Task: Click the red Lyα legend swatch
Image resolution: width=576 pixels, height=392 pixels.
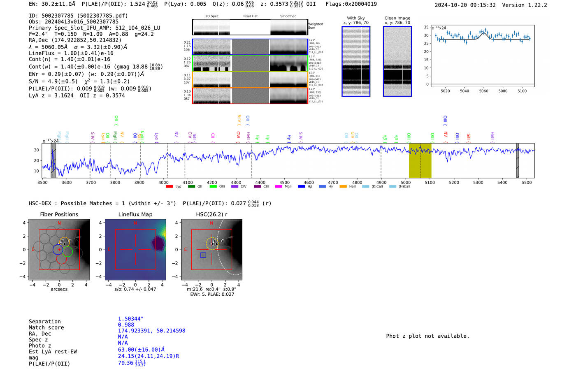Action: pyautogui.click(x=169, y=187)
